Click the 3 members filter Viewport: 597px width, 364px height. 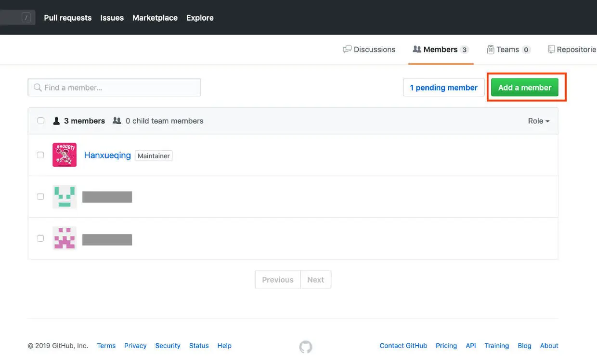click(79, 121)
